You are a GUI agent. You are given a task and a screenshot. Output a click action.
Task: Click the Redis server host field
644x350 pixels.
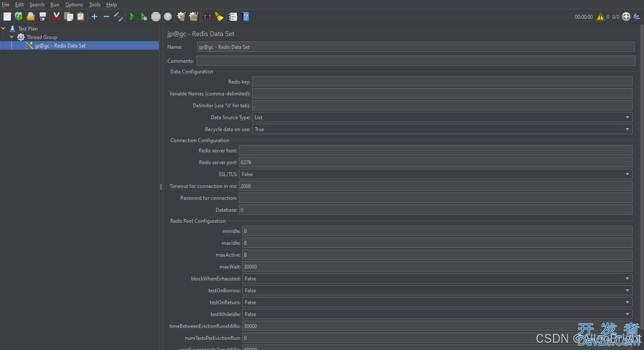click(435, 151)
